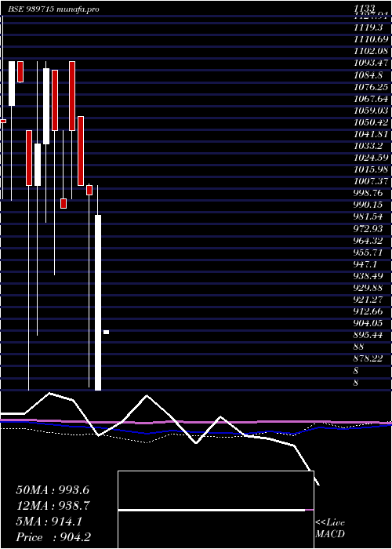Select the 1076.25 axis value

coord(371,86)
